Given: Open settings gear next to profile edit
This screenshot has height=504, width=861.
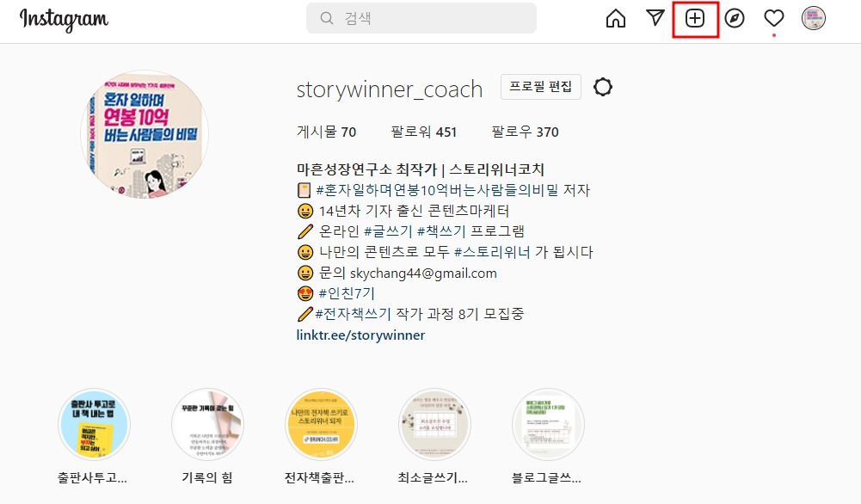Looking at the screenshot, I should (x=602, y=87).
